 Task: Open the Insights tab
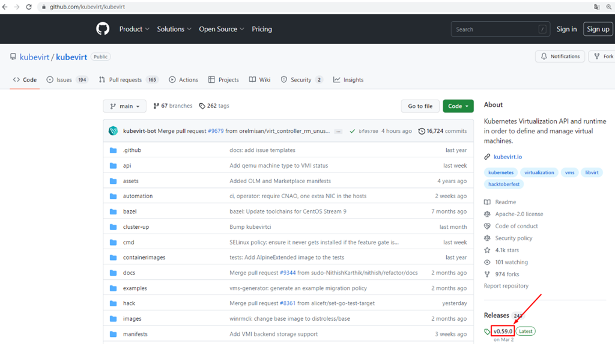point(348,80)
